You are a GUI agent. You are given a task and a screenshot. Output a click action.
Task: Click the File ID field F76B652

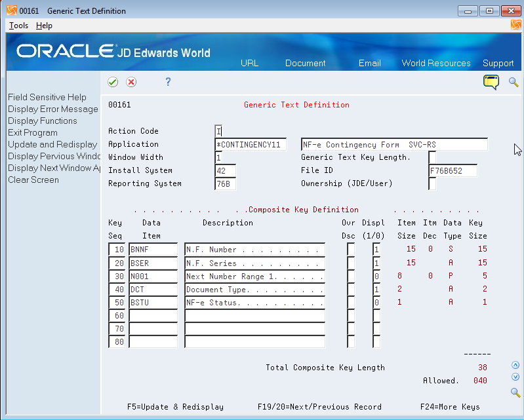click(x=453, y=170)
